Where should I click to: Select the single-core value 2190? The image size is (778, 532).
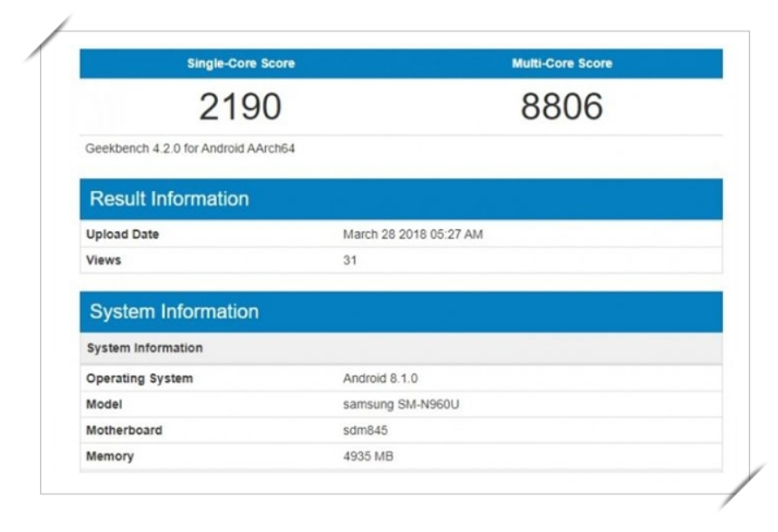point(240,106)
